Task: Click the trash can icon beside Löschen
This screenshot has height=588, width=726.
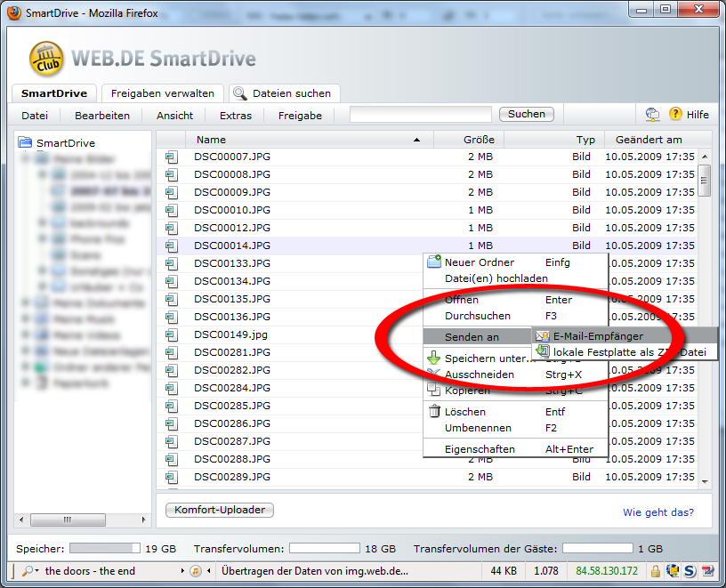Action: (x=434, y=411)
